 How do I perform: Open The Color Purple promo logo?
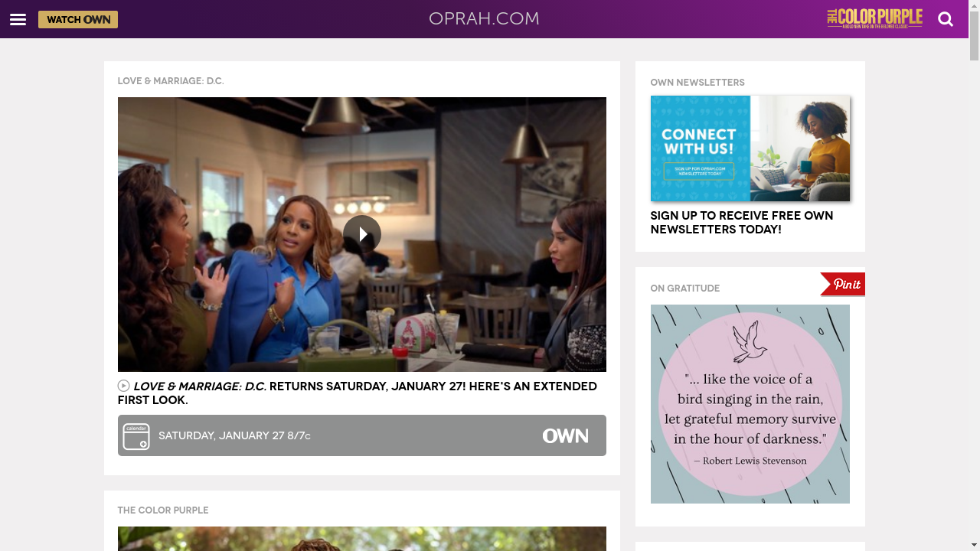(875, 18)
